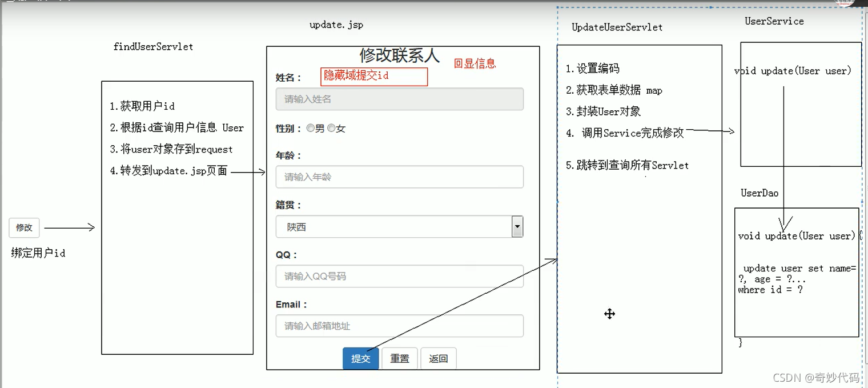Click the text 4.转发到update.jsp页面
Viewport: 868px width, 388px height.
click(169, 171)
